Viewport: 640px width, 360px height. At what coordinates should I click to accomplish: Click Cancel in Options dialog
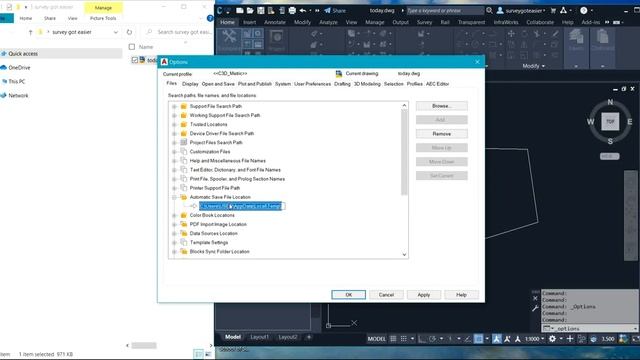coord(386,295)
